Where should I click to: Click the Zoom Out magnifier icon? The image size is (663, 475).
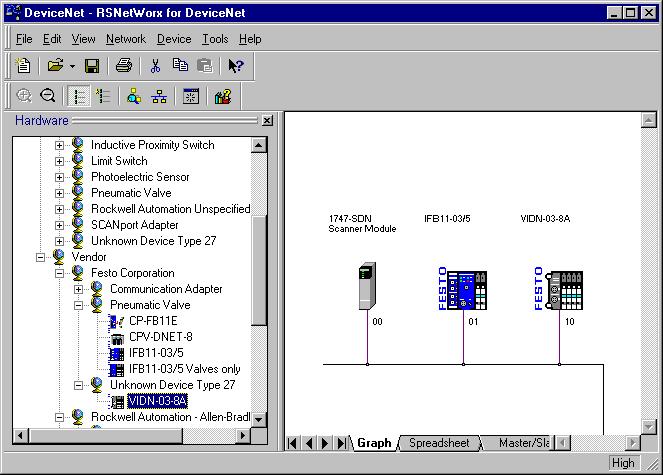pos(47,96)
